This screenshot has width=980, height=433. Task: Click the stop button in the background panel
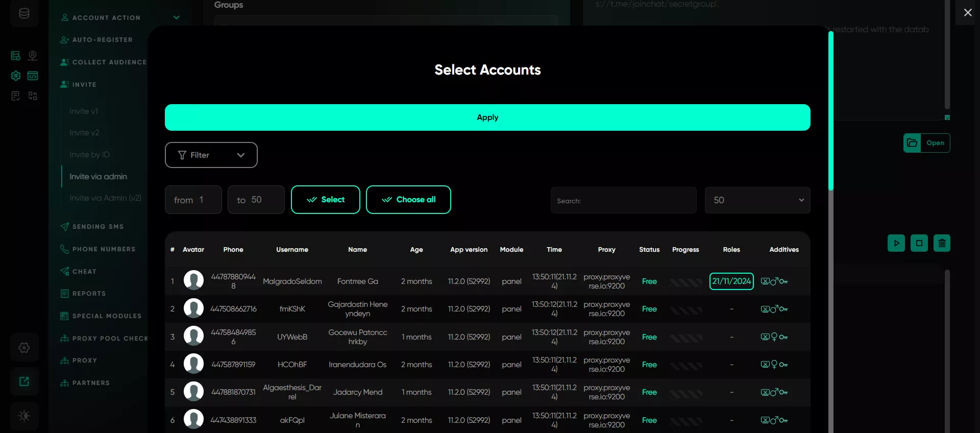coord(919,243)
